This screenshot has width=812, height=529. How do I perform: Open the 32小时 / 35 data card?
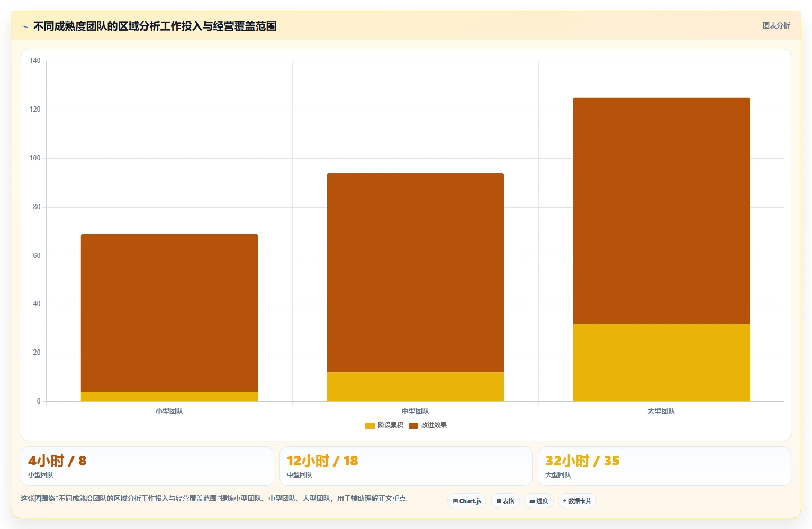coord(664,466)
